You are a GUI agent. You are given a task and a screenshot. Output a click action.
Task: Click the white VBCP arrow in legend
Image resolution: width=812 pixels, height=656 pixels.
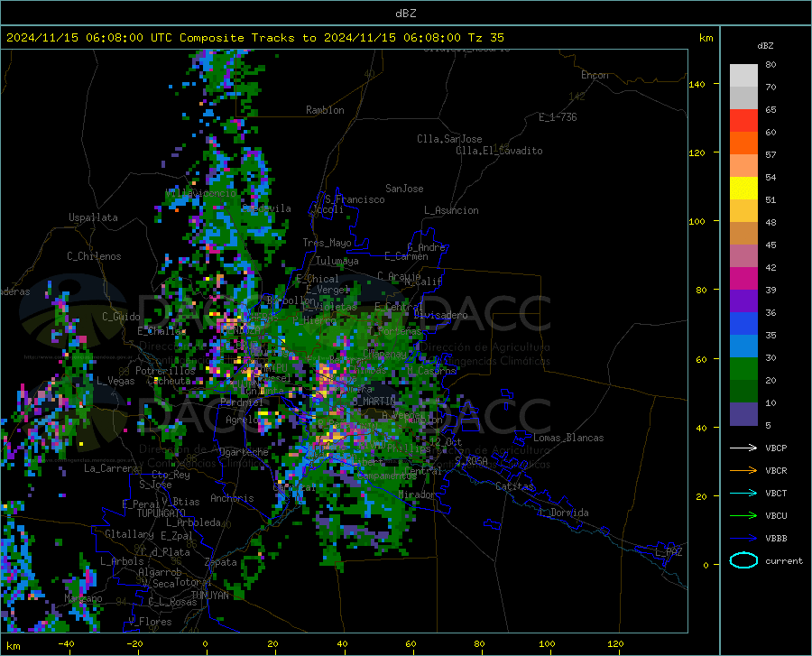(743, 448)
